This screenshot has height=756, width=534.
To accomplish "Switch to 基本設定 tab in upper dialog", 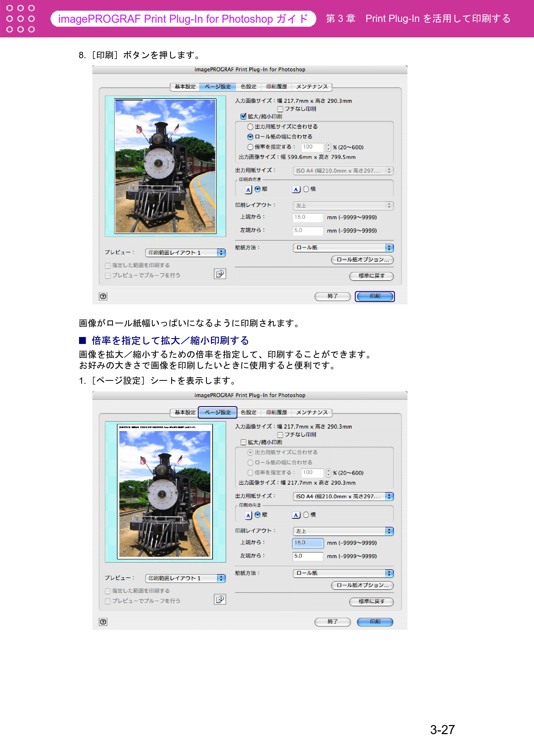I will pyautogui.click(x=185, y=87).
